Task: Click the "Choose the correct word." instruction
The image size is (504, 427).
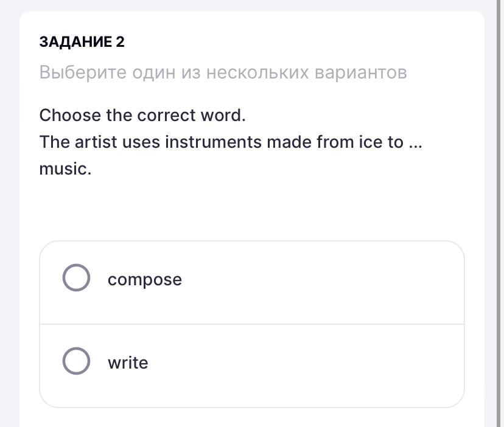Action: (x=142, y=115)
